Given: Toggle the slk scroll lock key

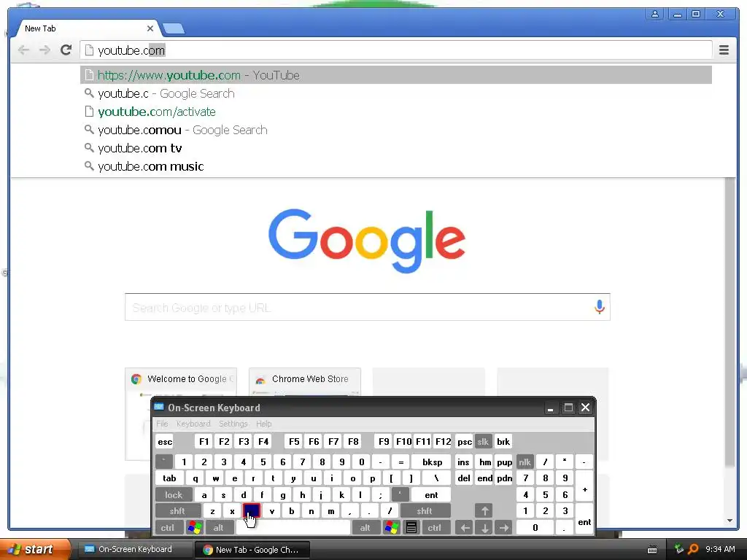Looking at the screenshot, I should (483, 441).
